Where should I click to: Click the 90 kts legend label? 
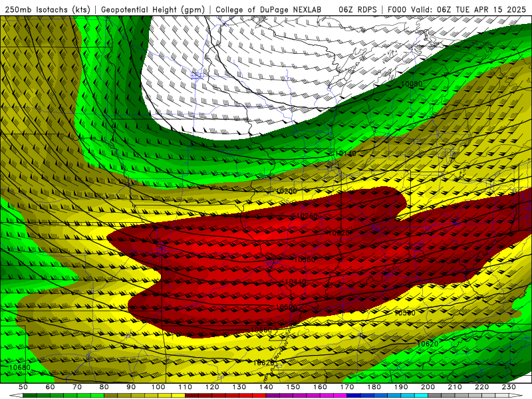(131, 387)
